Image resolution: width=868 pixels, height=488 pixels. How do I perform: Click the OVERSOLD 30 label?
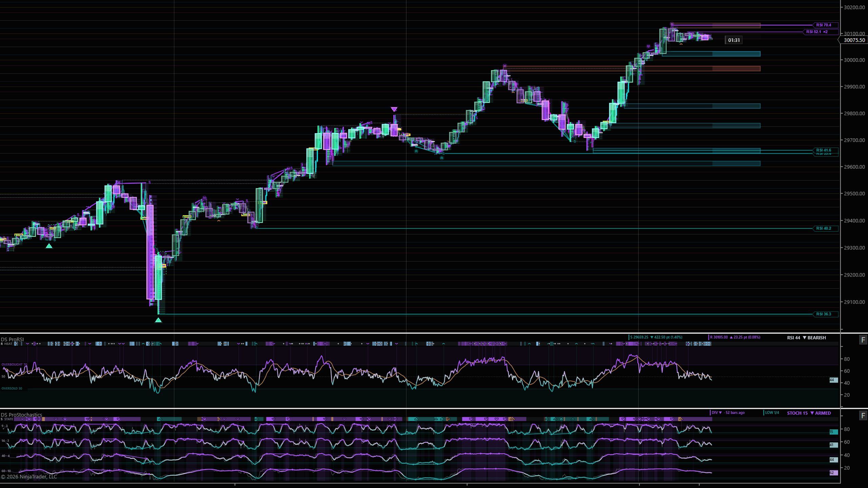12,388
